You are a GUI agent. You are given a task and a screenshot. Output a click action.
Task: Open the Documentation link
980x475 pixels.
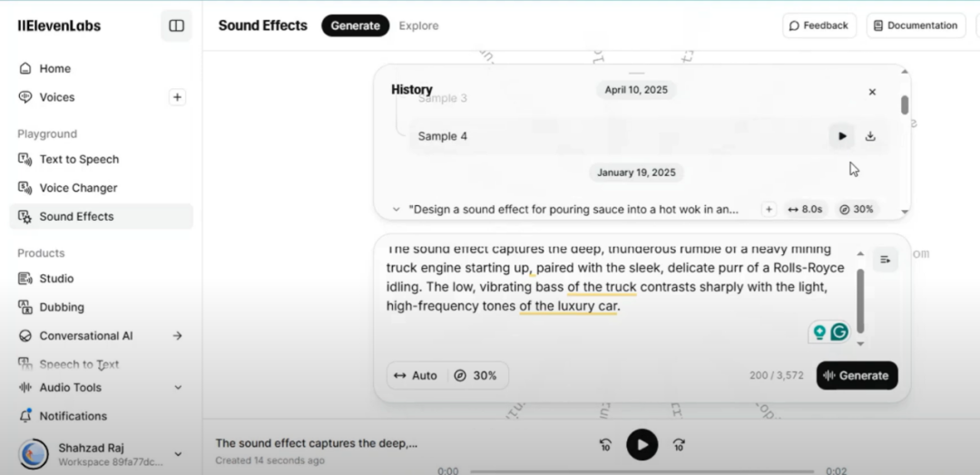(x=915, y=25)
